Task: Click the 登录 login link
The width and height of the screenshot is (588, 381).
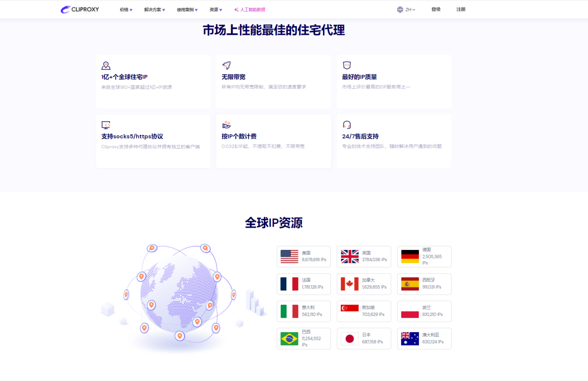Action: (436, 9)
